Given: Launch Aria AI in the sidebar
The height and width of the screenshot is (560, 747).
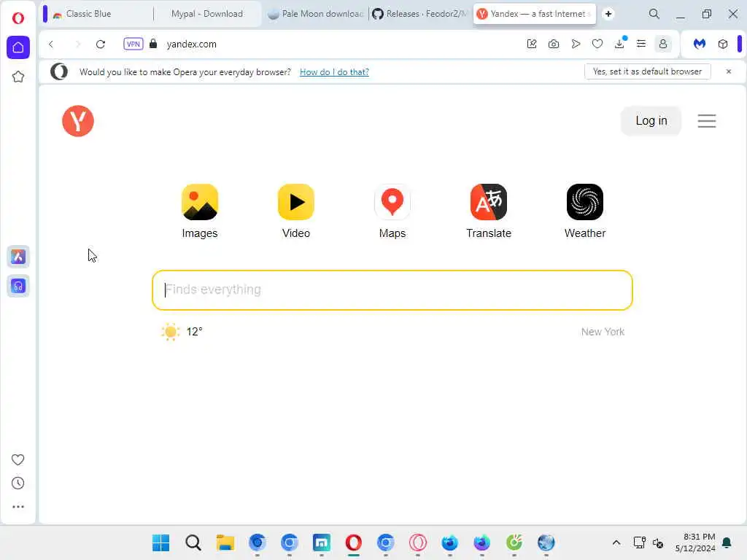Looking at the screenshot, I should (x=18, y=257).
